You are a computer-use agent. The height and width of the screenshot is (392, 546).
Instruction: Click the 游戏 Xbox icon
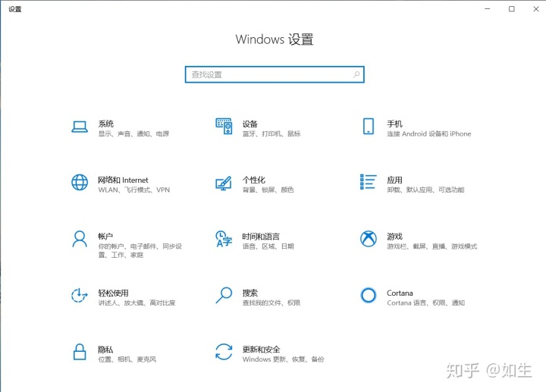369,239
